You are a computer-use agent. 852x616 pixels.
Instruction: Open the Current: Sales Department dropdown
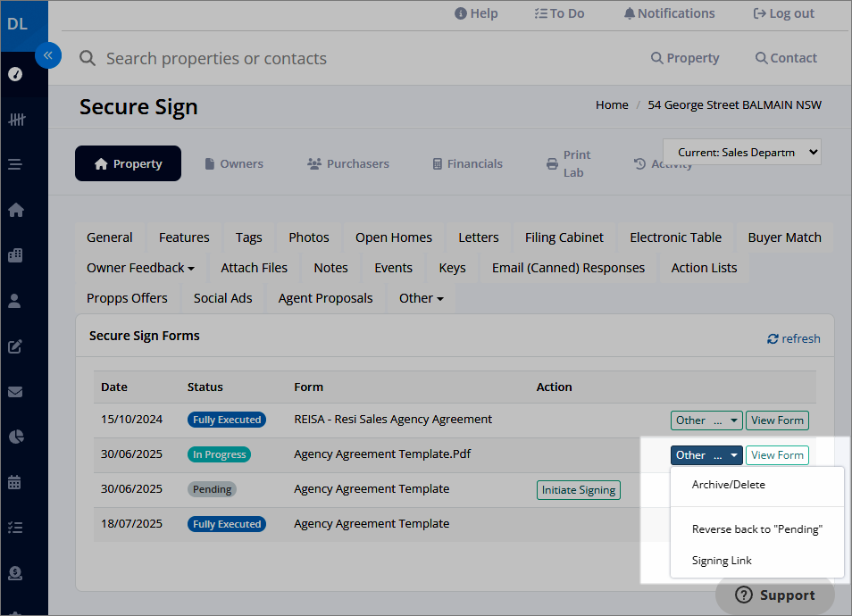click(741, 152)
